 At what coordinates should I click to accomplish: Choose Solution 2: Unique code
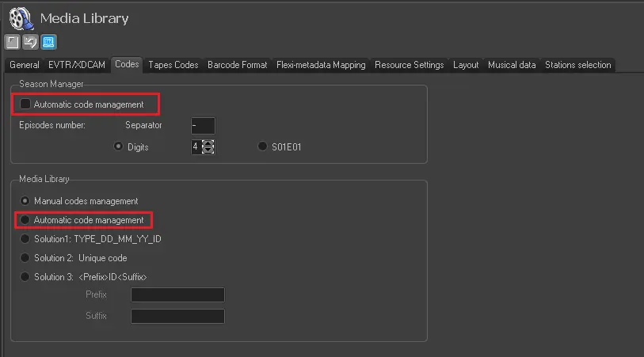point(26,257)
